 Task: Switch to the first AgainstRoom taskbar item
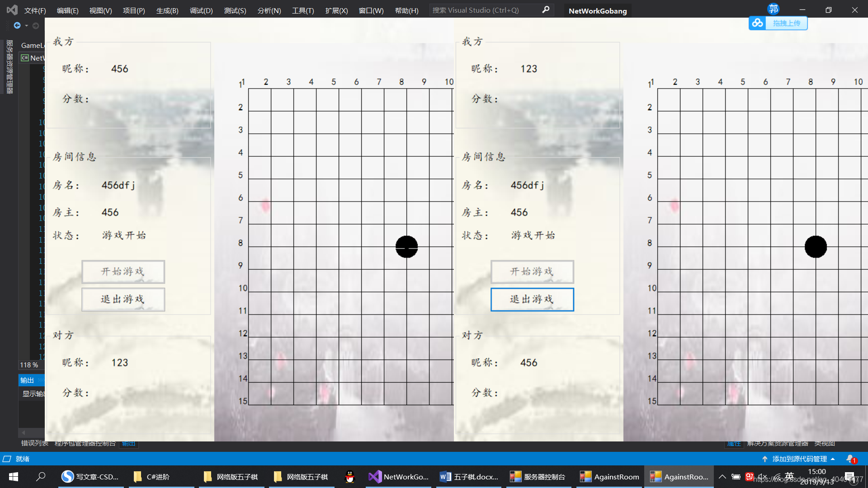click(609, 477)
